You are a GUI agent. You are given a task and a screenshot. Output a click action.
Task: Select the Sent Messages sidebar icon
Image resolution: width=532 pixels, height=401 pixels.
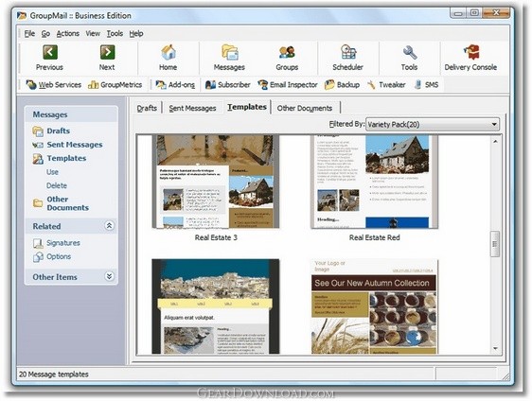pos(38,145)
